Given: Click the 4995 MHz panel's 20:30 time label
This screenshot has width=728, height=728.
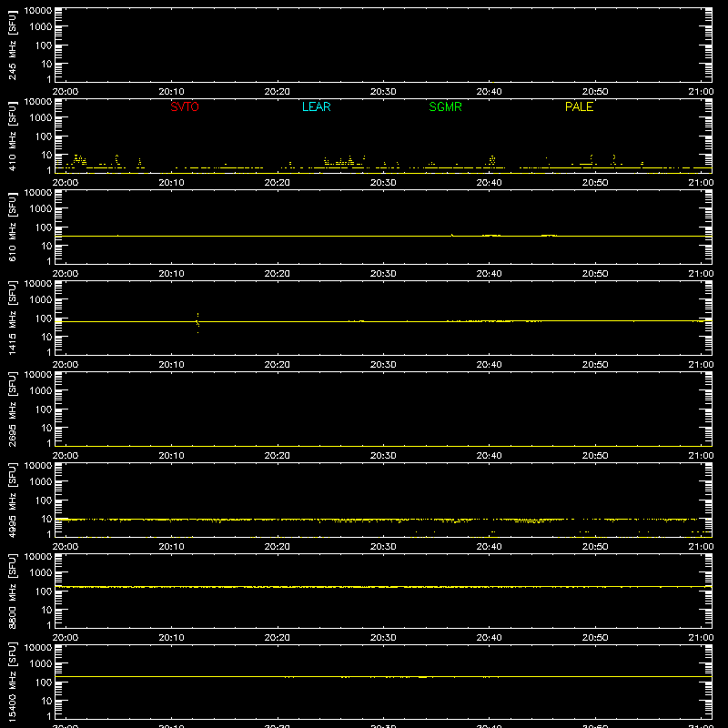Looking at the screenshot, I should click(x=383, y=547).
